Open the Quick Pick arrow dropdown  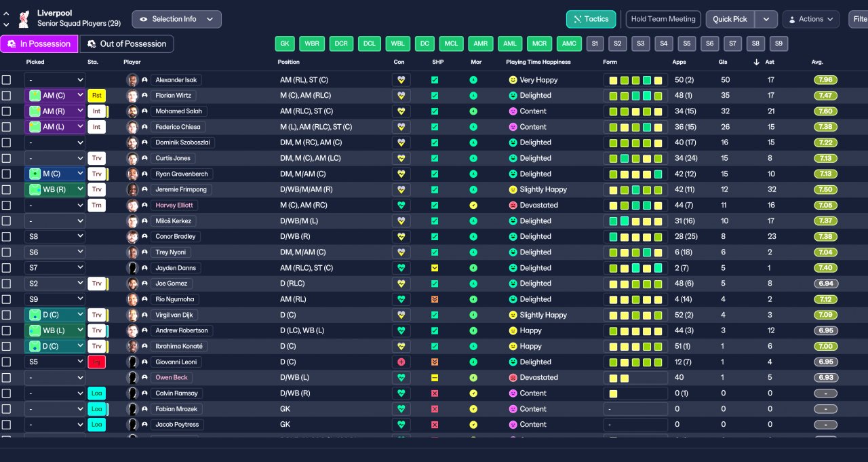pyautogui.click(x=766, y=19)
